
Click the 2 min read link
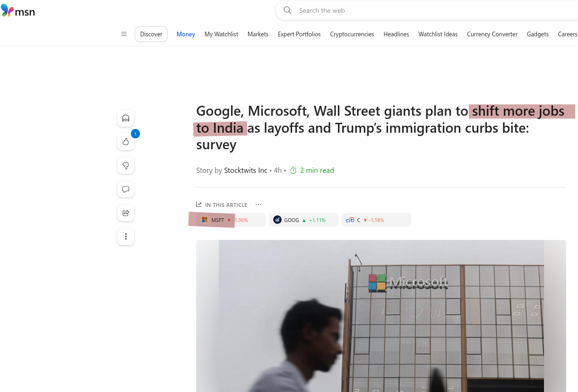[317, 170]
